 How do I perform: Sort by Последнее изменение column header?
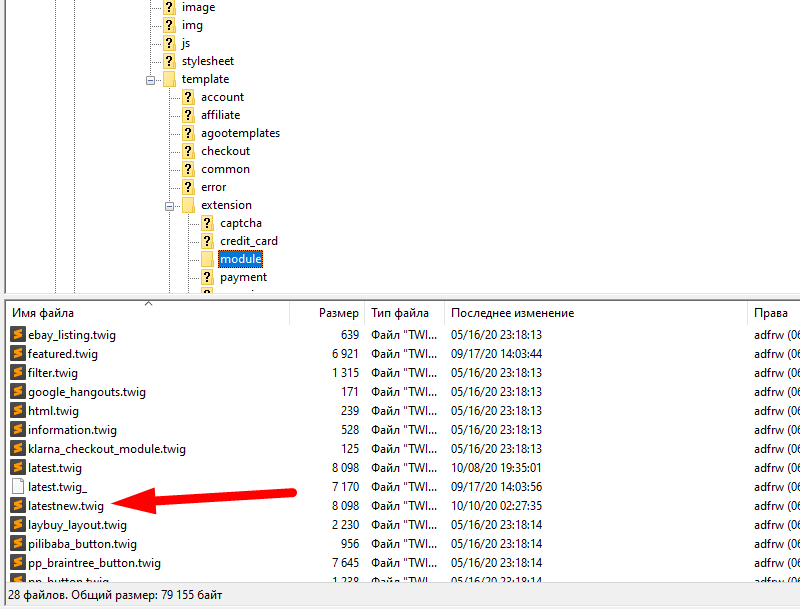click(x=512, y=313)
